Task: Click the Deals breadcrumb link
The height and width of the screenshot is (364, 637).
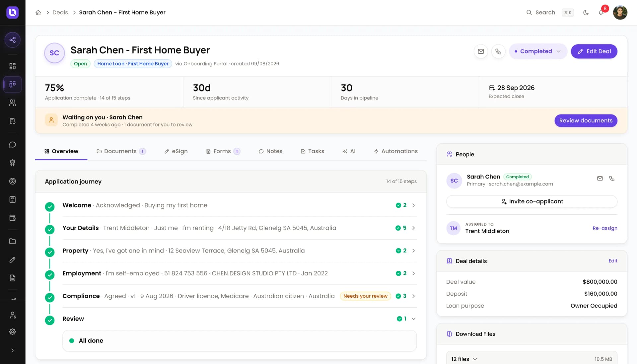Action: [60, 13]
